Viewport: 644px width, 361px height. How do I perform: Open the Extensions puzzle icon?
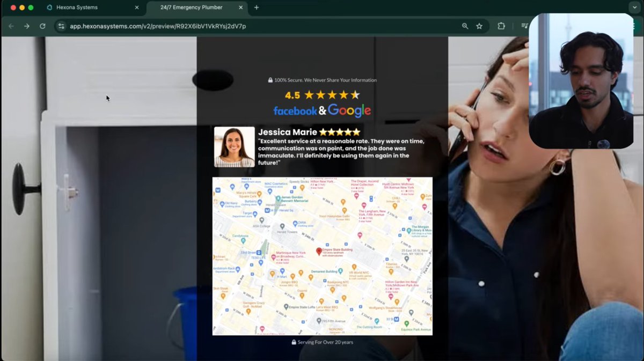pyautogui.click(x=501, y=26)
